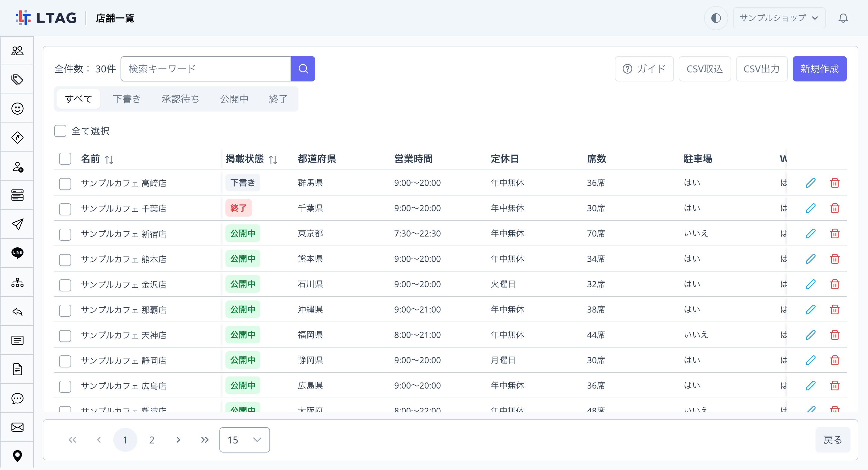Open the users group sidebar icon
868x470 pixels.
pyautogui.click(x=17, y=51)
